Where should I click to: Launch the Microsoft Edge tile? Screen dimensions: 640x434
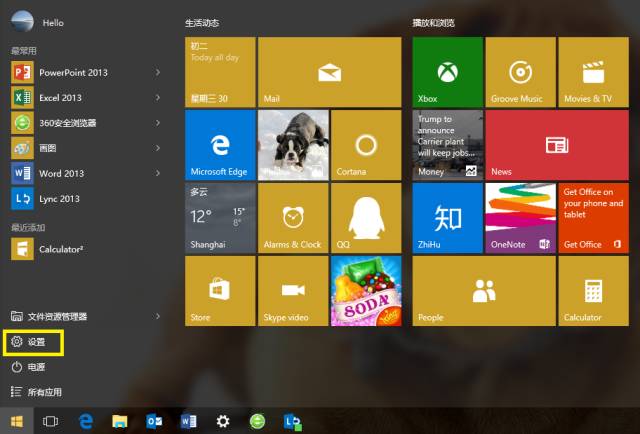pos(220,145)
